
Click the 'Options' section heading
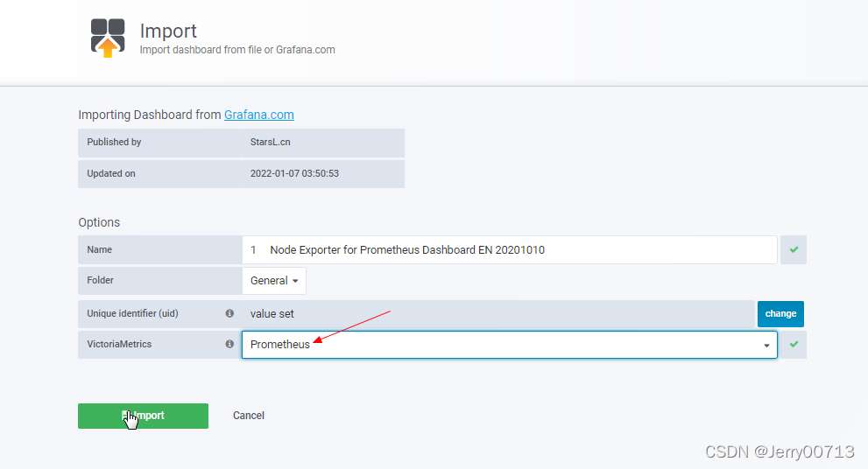click(99, 222)
